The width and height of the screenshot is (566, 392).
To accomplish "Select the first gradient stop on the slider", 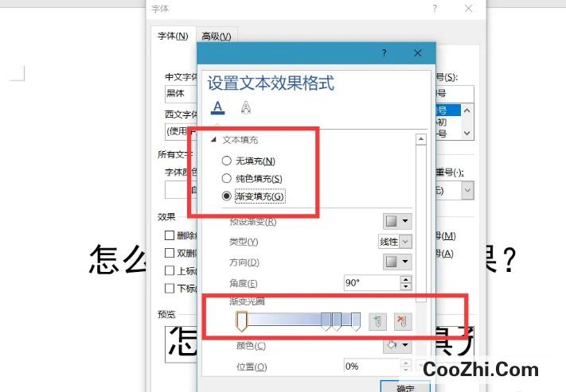I will click(x=241, y=321).
